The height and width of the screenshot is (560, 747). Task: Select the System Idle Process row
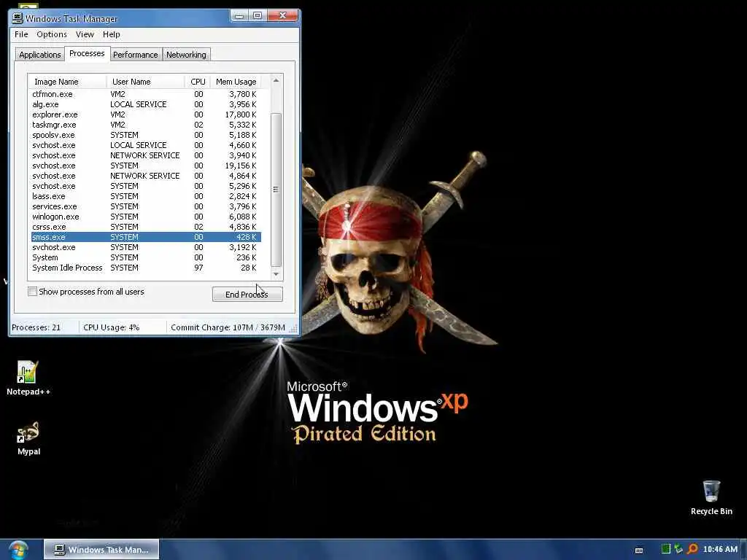coord(146,268)
